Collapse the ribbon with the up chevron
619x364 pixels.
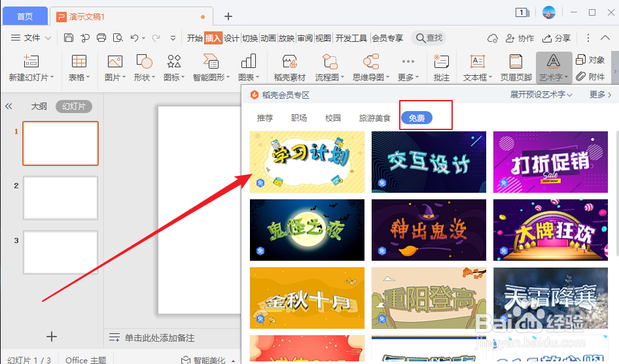click(x=605, y=38)
